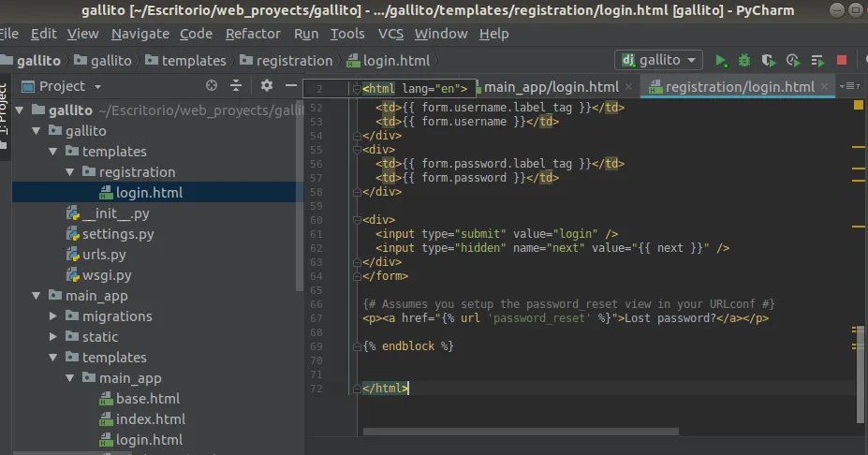Click the editor vertical scrollbar thumb

coord(860,374)
